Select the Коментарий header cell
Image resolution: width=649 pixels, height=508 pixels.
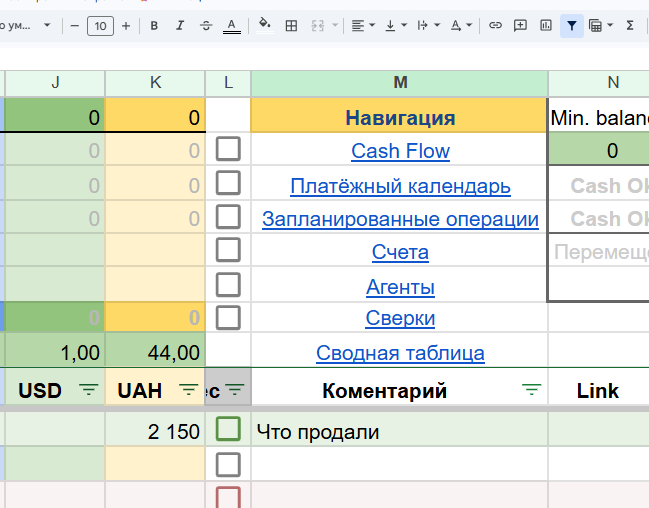(x=400, y=388)
